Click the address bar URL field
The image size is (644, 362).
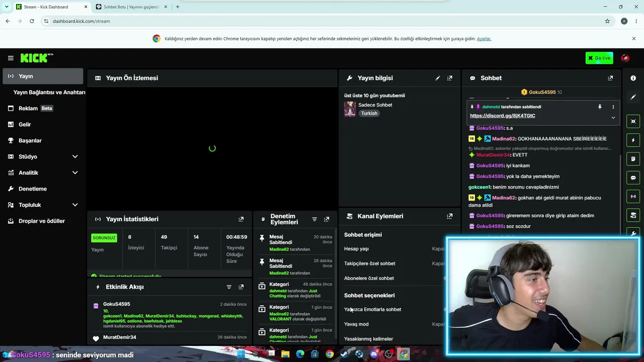322,21
